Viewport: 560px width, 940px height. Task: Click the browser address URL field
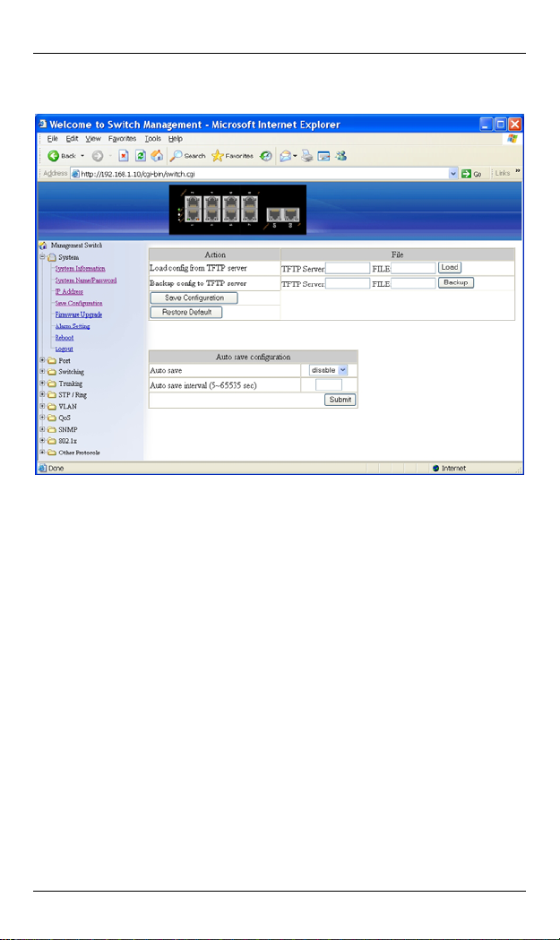(x=263, y=174)
